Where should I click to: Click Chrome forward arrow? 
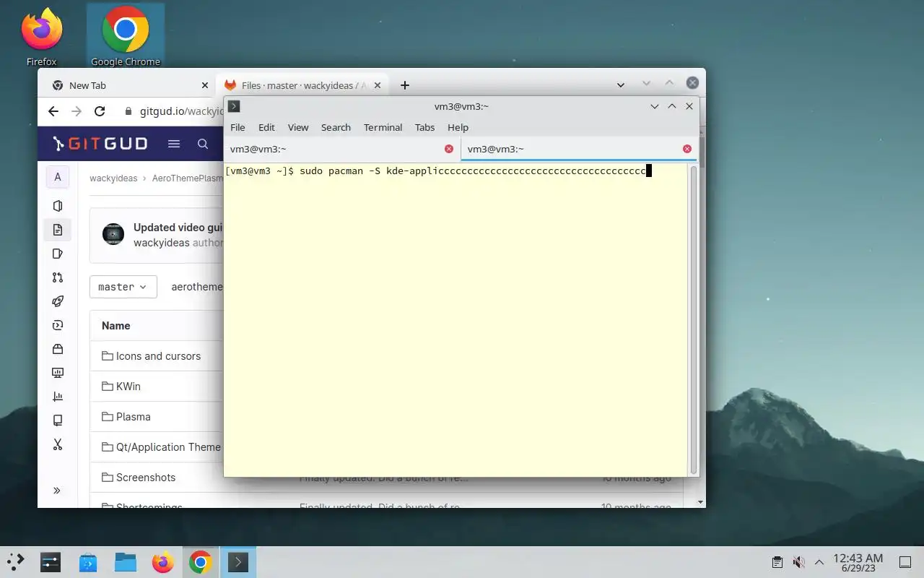pos(77,111)
